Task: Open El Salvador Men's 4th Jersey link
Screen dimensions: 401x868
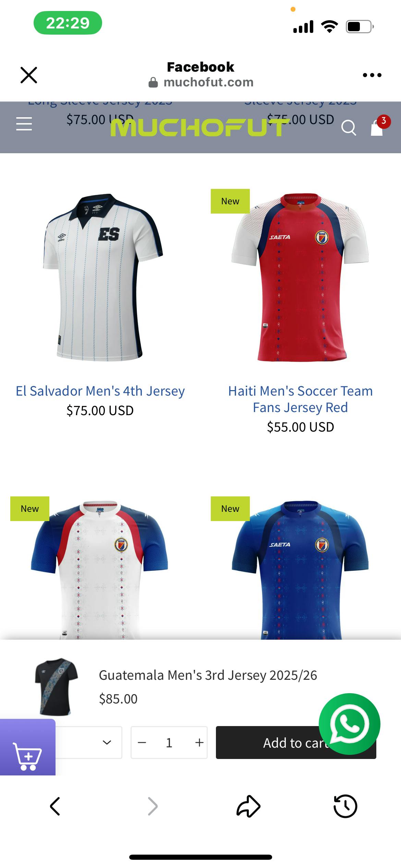Action: click(x=100, y=391)
